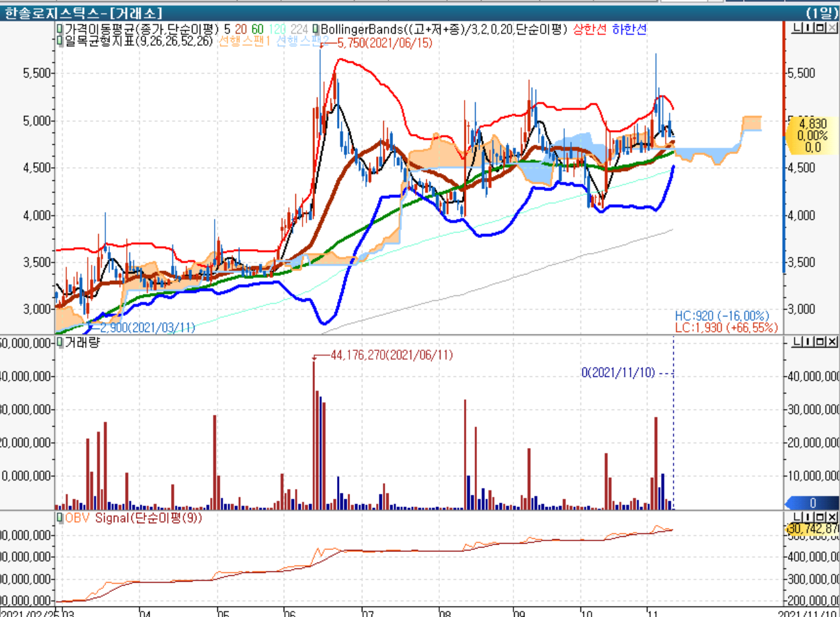The image size is (840, 617).
Task: Select the 120-day moving average legend
Action: point(277,29)
